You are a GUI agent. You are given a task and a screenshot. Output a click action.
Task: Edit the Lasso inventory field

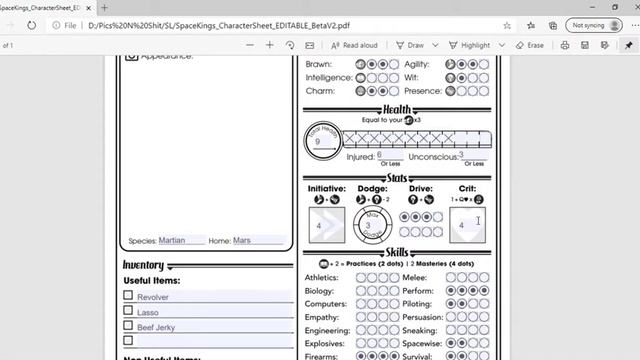tap(214, 312)
